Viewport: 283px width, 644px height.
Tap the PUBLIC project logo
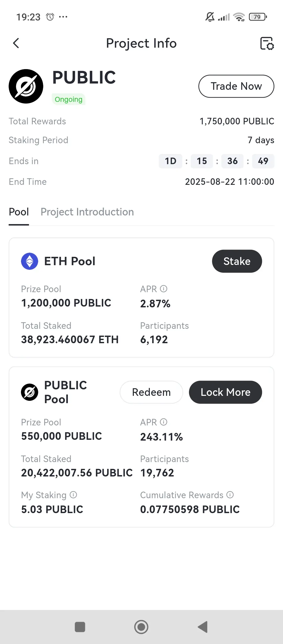pos(26,86)
